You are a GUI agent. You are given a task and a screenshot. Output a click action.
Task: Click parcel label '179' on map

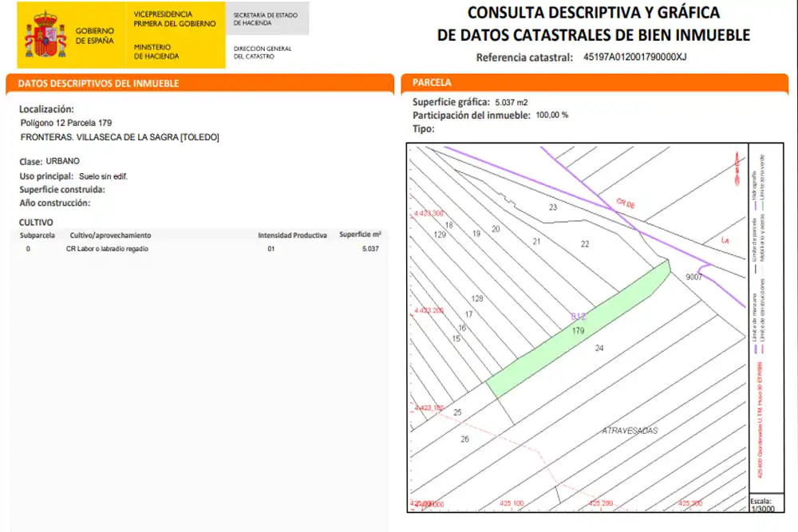[x=578, y=330]
